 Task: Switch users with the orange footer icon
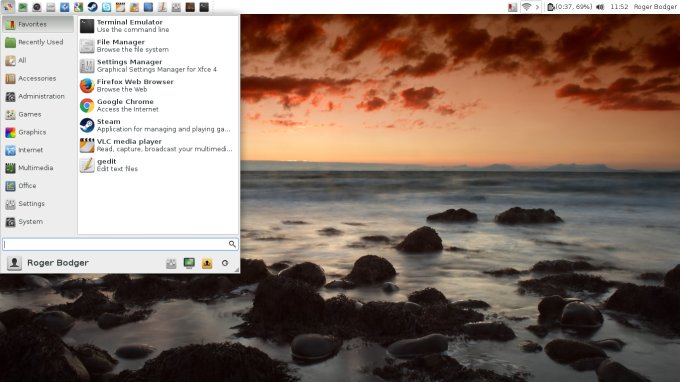pyautogui.click(x=207, y=263)
